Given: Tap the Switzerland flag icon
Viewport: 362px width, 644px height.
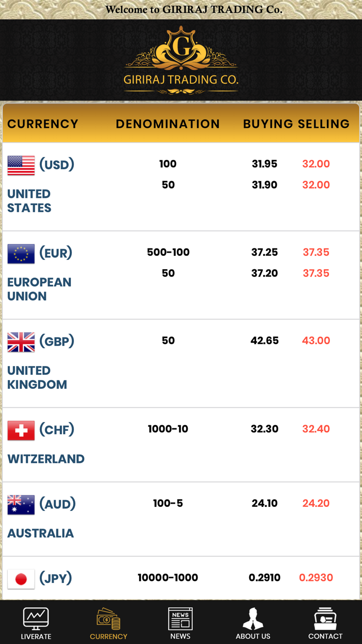Looking at the screenshot, I should point(21,431).
